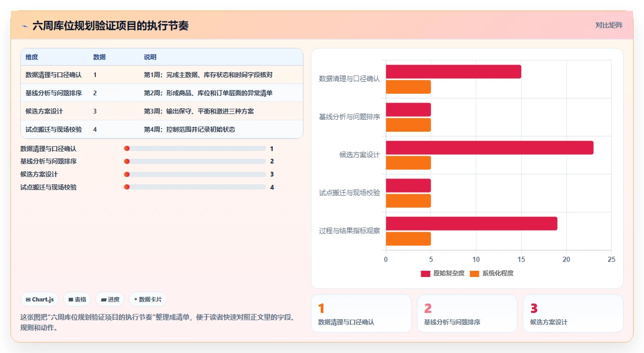Click the 对比矩阵 label in header

609,25
